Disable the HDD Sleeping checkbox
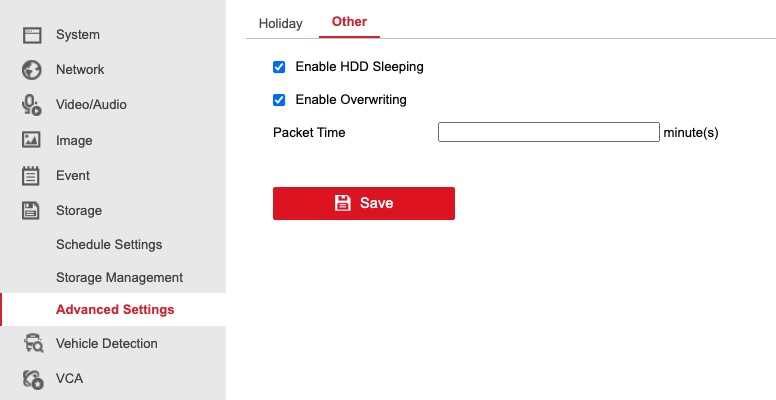The height and width of the screenshot is (400, 776). tap(279, 67)
